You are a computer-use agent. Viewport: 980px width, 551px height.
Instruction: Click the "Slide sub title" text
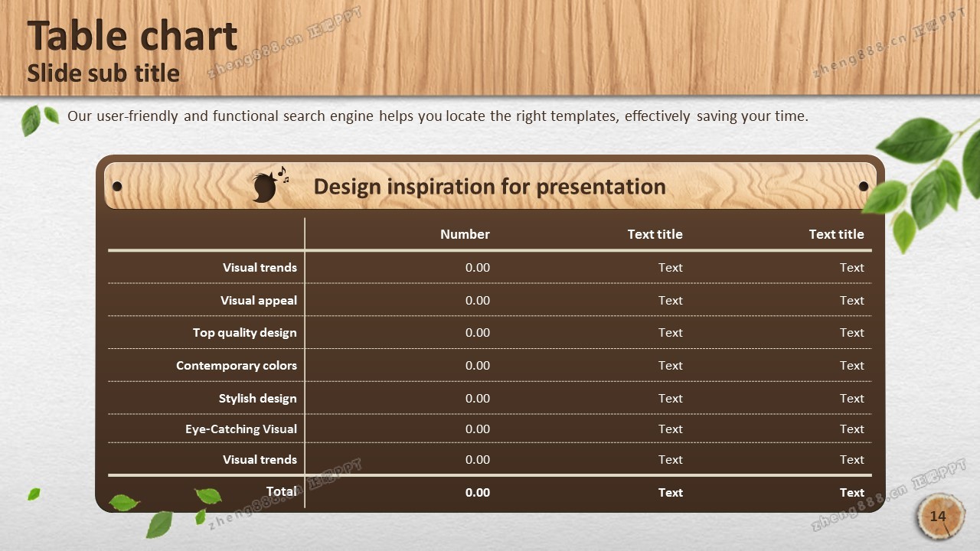(103, 73)
